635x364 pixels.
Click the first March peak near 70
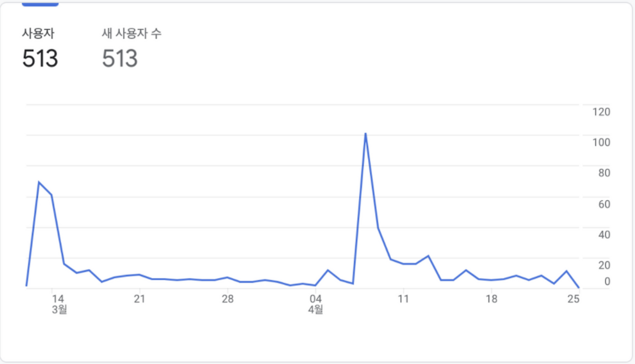click(39, 182)
